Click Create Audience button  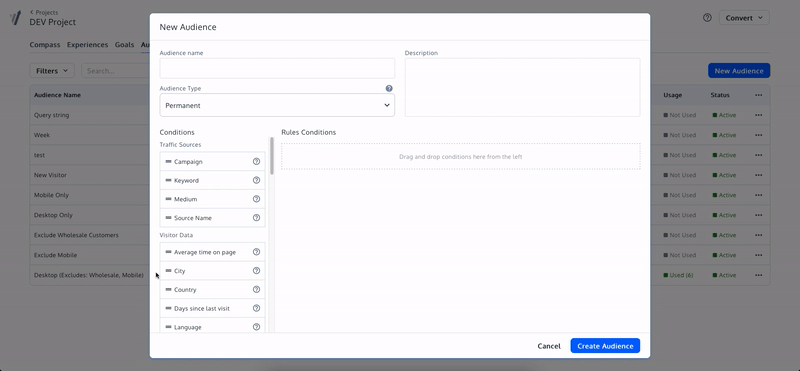[x=605, y=345]
